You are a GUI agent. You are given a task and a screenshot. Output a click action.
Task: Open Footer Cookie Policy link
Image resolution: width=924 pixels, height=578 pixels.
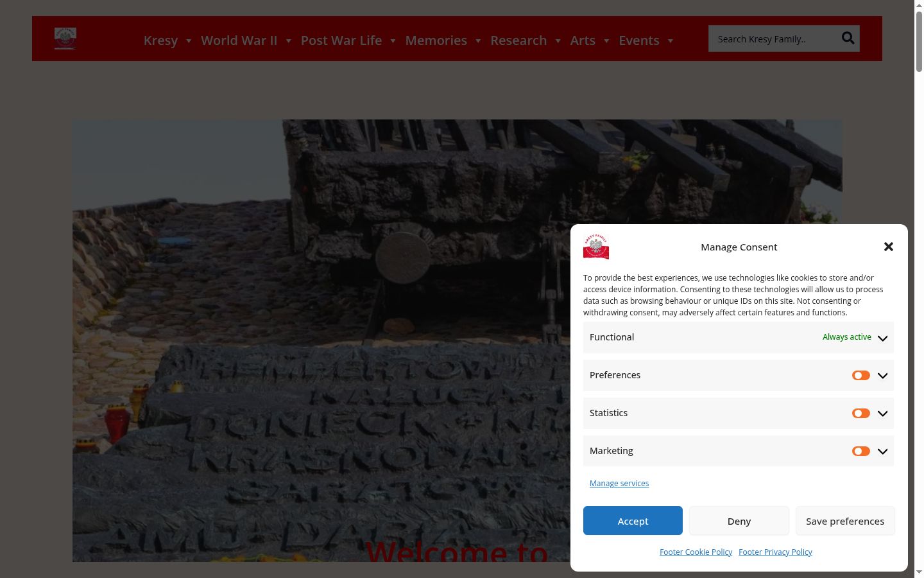[696, 552]
